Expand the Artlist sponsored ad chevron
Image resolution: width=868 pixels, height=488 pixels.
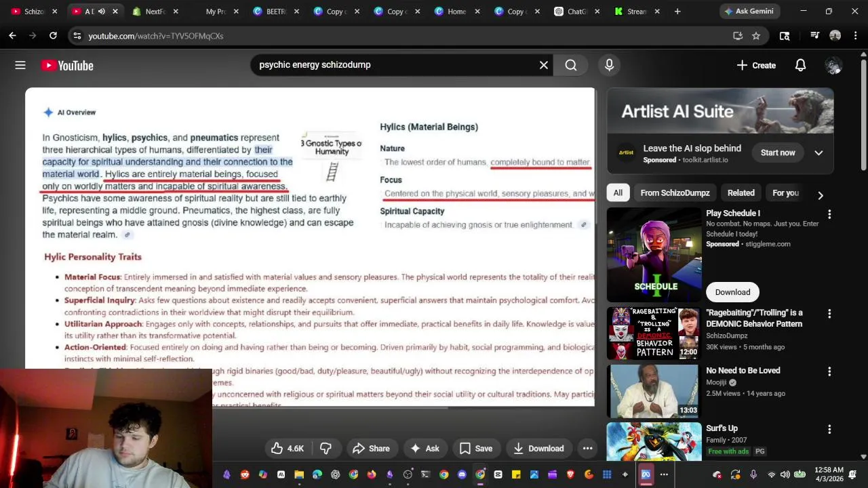818,152
